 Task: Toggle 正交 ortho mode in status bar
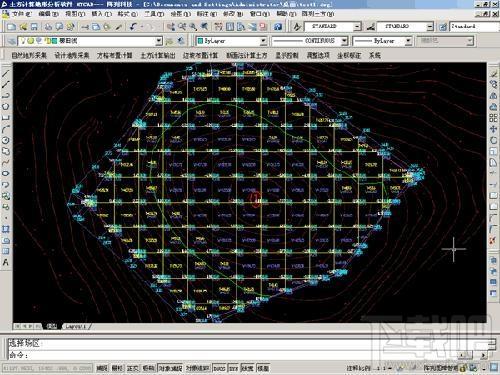tap(133, 368)
